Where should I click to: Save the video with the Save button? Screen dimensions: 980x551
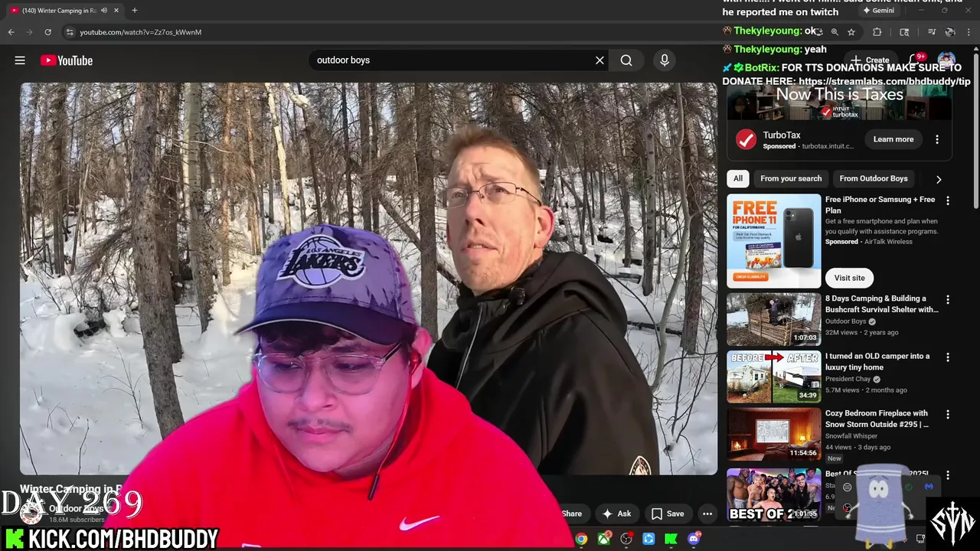coord(667,514)
